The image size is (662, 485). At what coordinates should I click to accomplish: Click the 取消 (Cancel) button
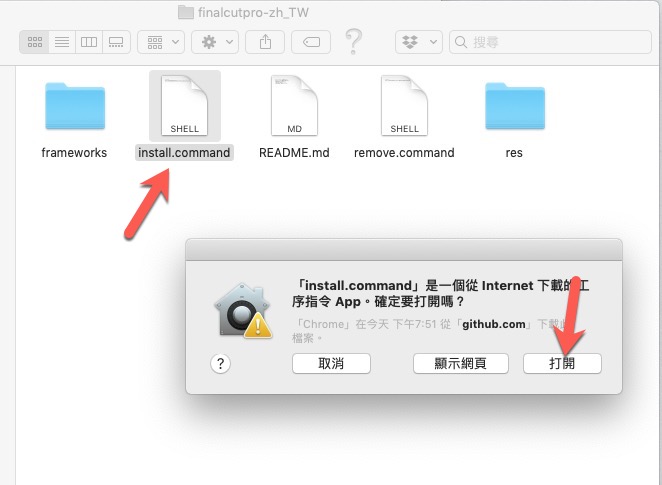331,363
